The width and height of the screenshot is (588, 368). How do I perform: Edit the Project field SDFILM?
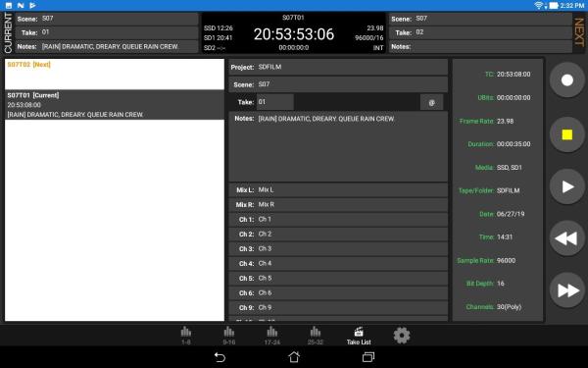[338, 67]
